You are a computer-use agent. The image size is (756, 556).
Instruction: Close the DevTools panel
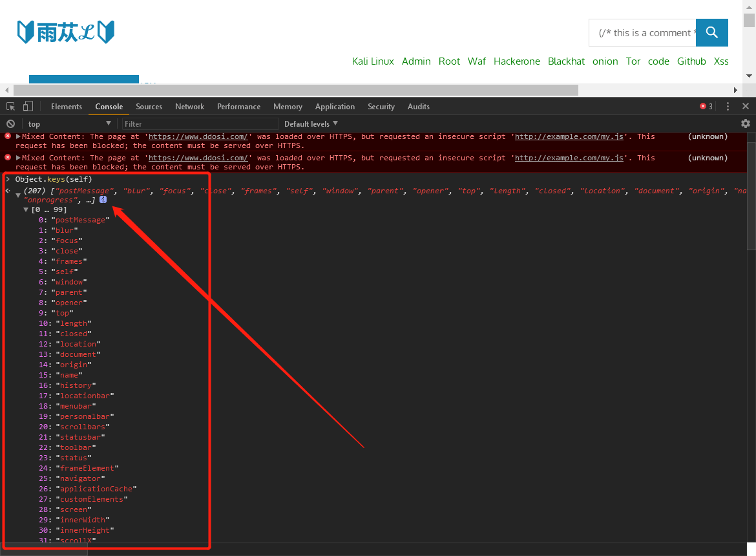[746, 106]
